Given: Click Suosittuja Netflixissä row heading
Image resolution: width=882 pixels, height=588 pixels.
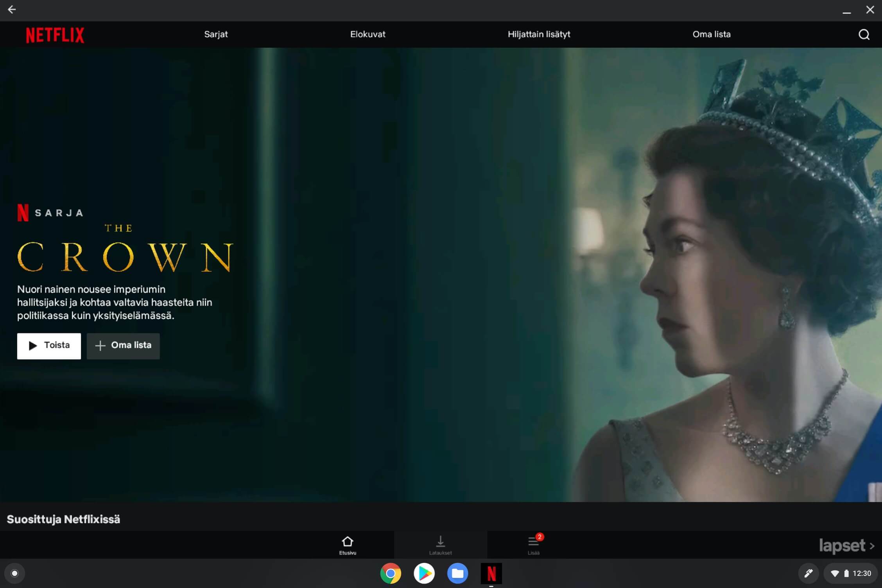Looking at the screenshot, I should [x=63, y=519].
